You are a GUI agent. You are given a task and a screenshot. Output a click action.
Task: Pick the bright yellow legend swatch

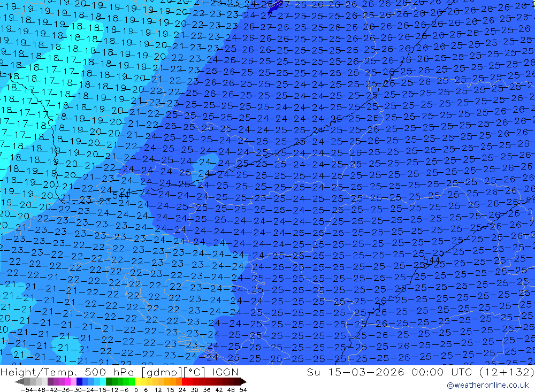tap(137, 381)
